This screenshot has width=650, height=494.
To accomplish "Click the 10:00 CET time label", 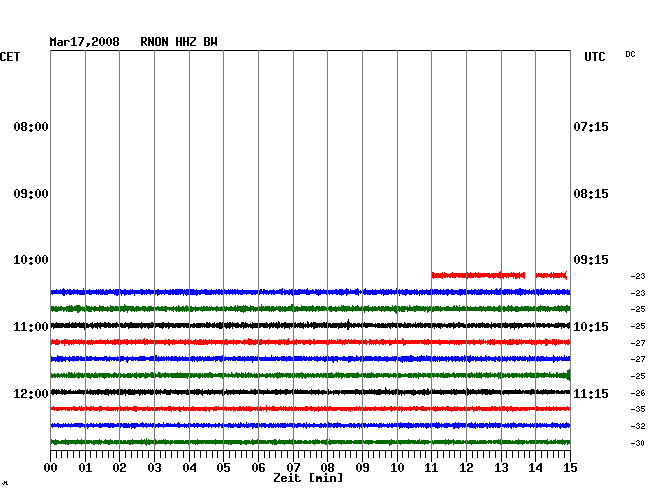I will click(31, 260).
